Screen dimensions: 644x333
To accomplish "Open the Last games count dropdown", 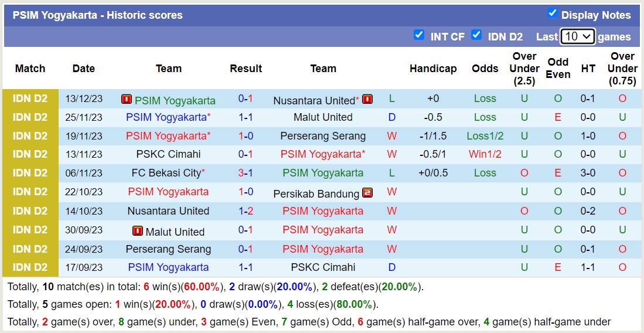I will (577, 36).
